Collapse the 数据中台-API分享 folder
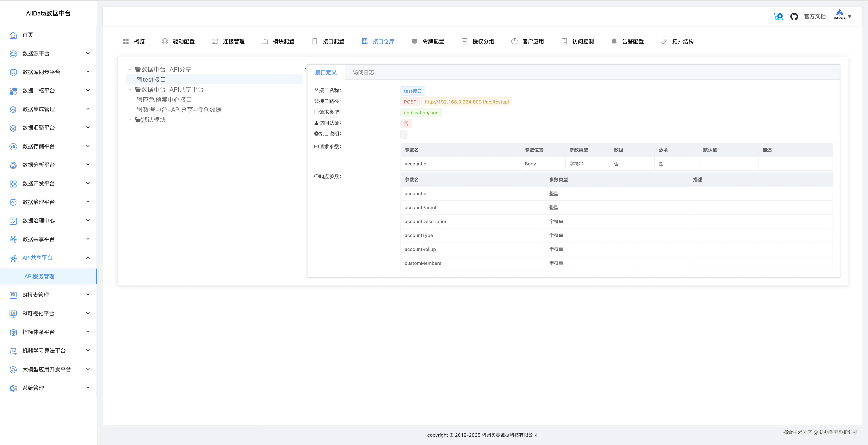The height and width of the screenshot is (445, 868). coord(130,69)
